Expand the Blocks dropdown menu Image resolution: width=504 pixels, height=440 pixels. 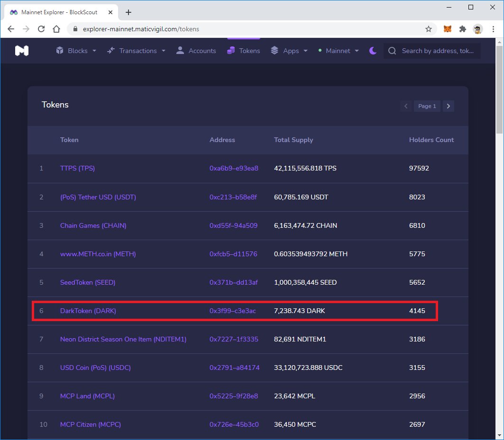(76, 51)
